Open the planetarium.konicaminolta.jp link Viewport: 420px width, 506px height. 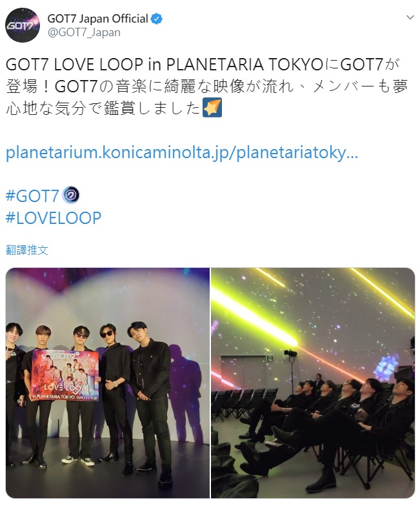182,152
